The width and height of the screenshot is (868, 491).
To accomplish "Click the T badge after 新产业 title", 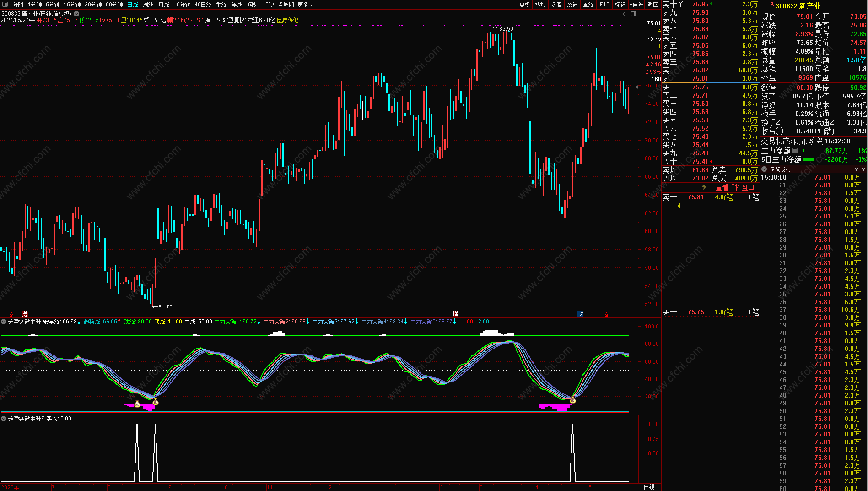I will (x=824, y=4).
